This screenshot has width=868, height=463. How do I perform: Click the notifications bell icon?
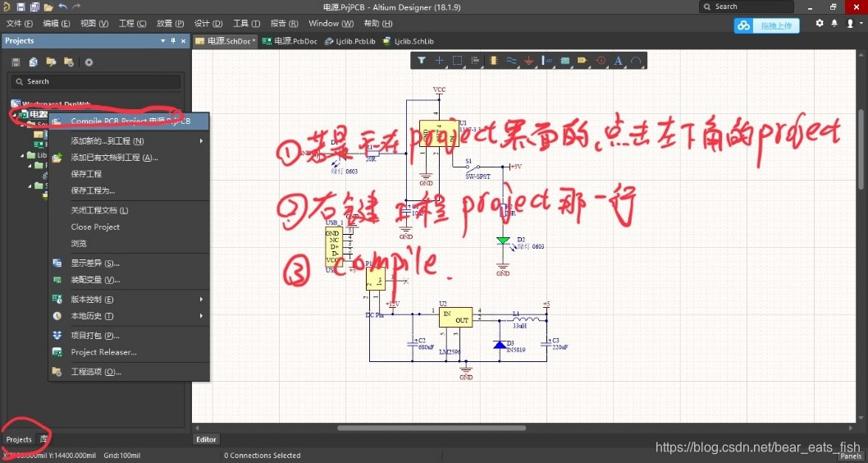834,23
